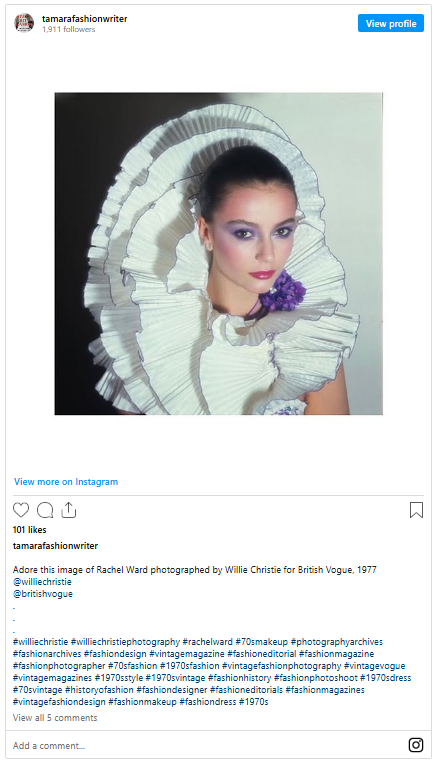Click the caption author name tamarafashionwriter
Screen dimensions: 434x765
click(x=55, y=545)
